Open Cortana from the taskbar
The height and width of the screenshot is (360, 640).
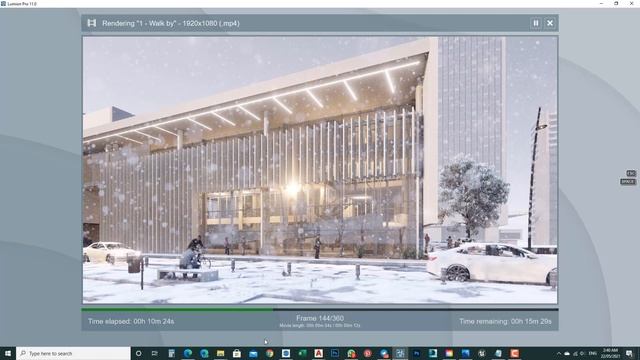point(138,353)
